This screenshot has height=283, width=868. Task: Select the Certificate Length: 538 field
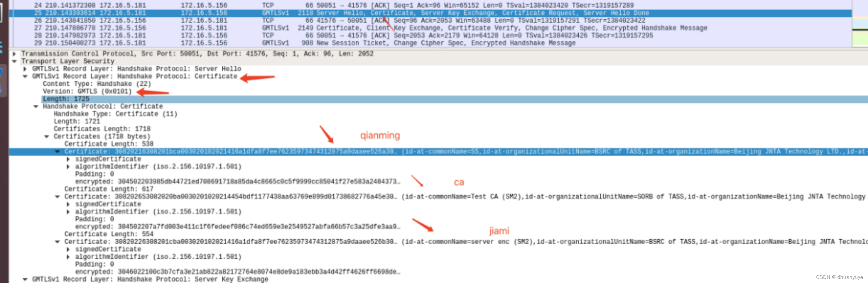[x=109, y=144]
